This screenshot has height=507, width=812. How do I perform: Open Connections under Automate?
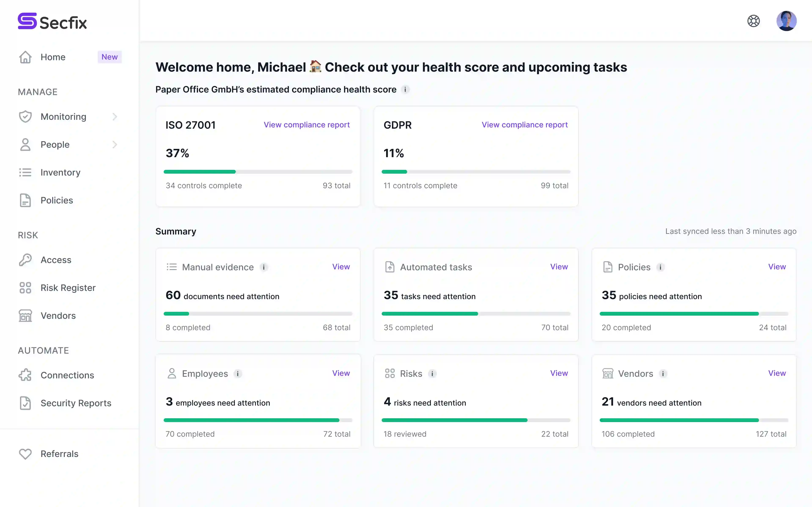[x=67, y=375]
